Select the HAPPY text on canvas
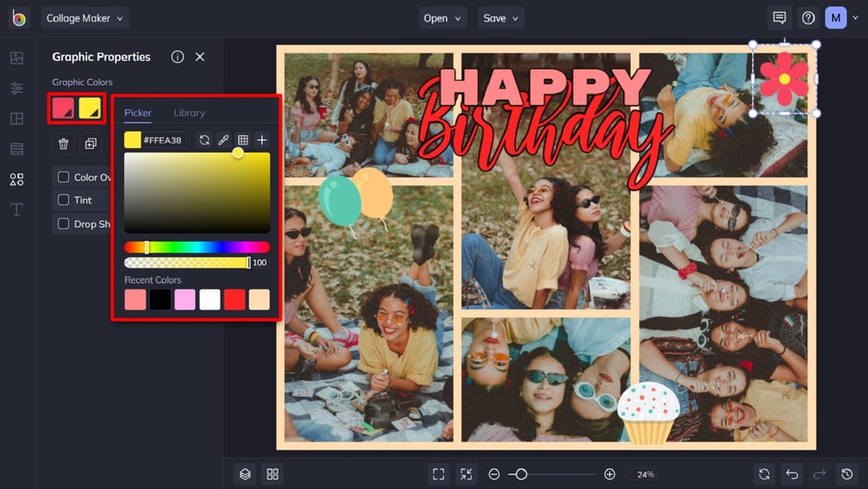 pyautogui.click(x=546, y=87)
